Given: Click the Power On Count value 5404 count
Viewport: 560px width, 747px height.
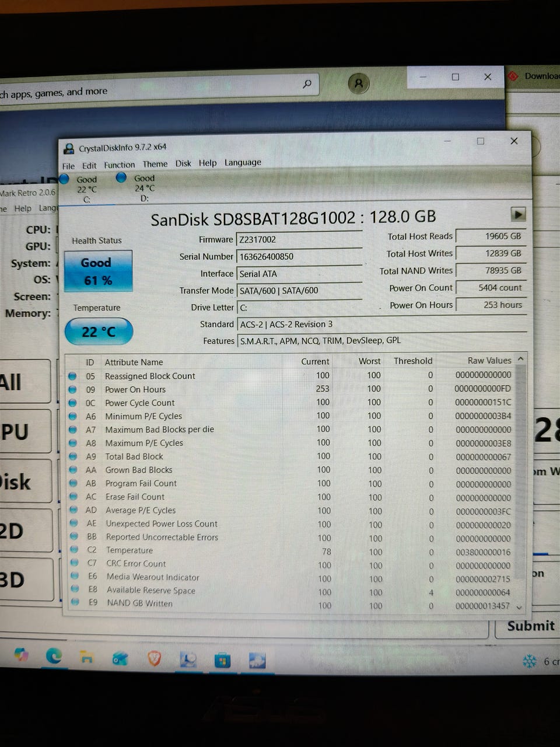Looking at the screenshot, I should [x=491, y=287].
